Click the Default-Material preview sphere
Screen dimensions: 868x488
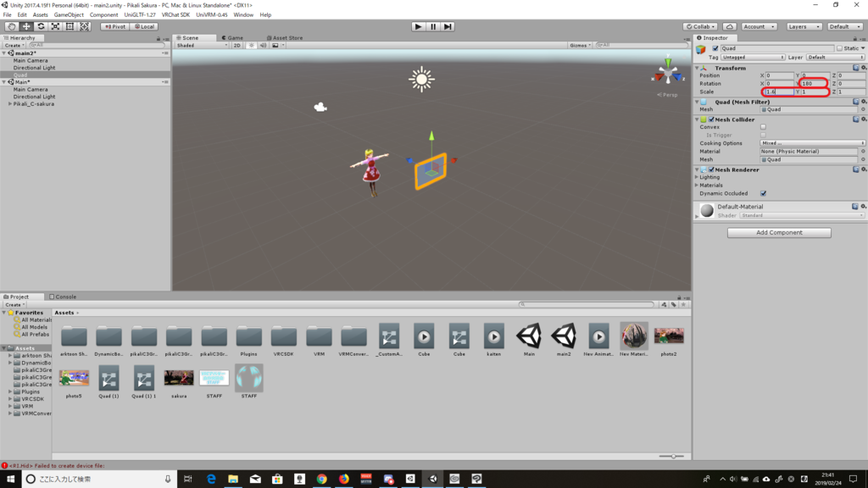707,210
